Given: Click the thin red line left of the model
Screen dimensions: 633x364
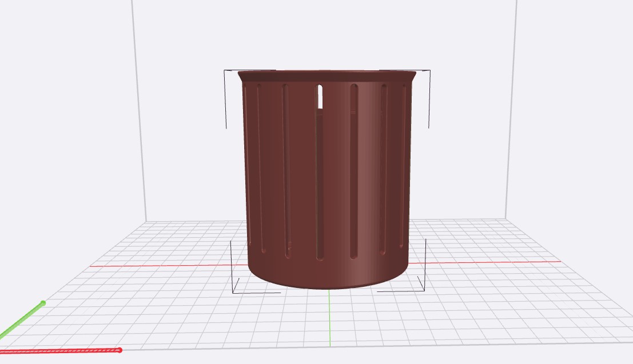Looking at the screenshot, I should [x=169, y=266].
